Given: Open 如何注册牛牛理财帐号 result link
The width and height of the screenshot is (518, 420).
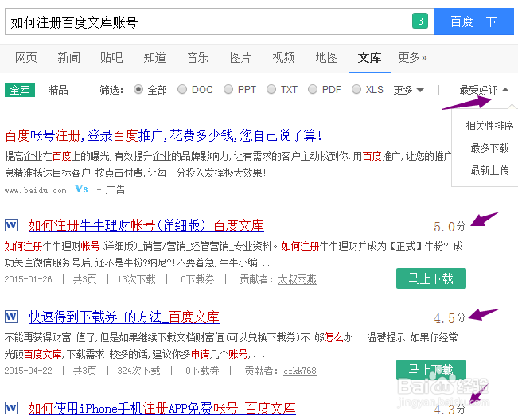Looking at the screenshot, I should coord(146,226).
